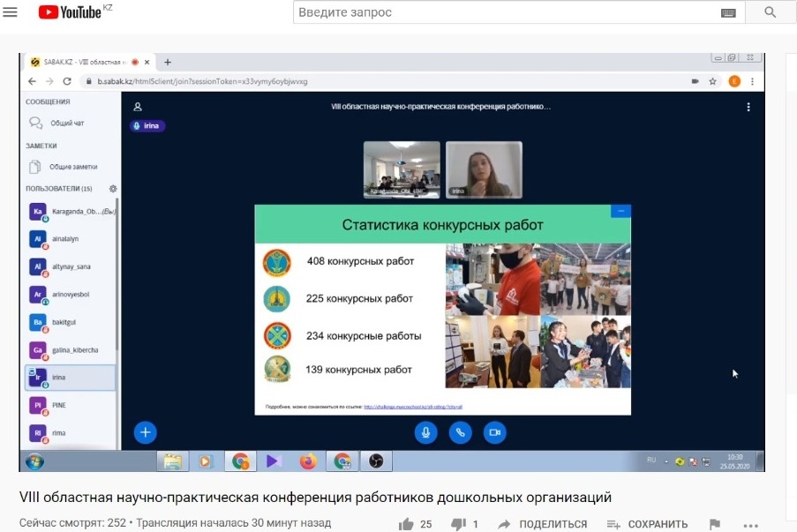Click the search magnifier button

770,12
